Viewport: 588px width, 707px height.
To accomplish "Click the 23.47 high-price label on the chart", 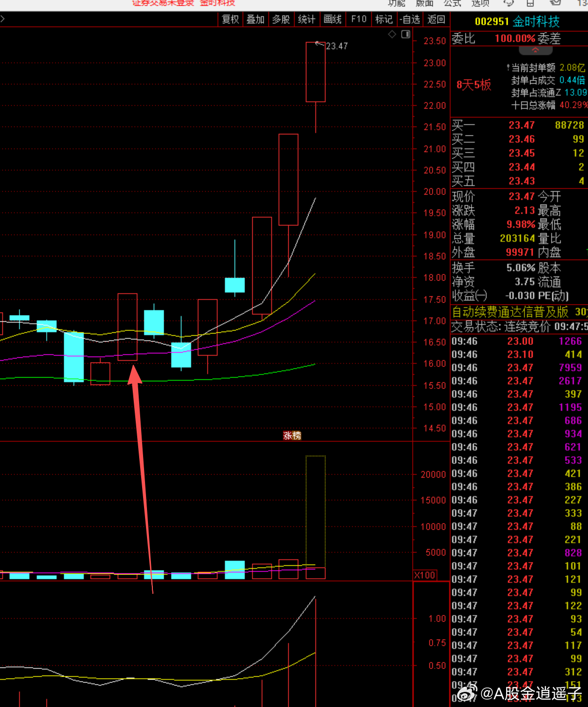I will tap(337, 46).
